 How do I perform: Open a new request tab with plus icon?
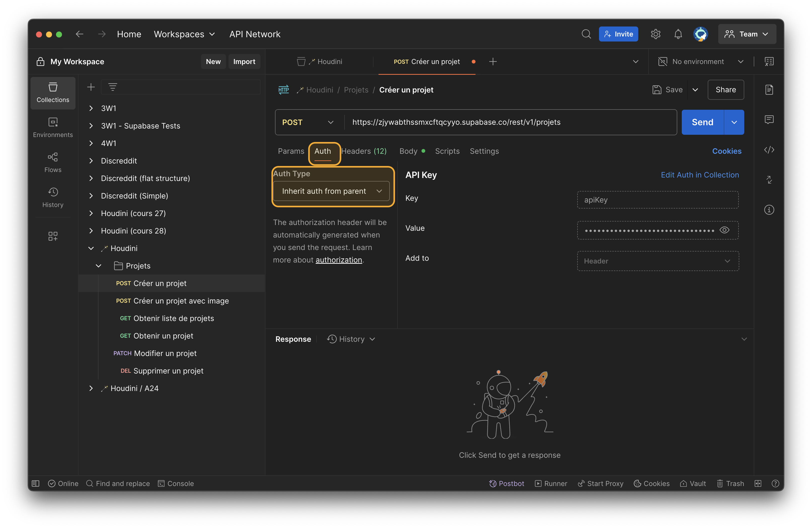493,62
